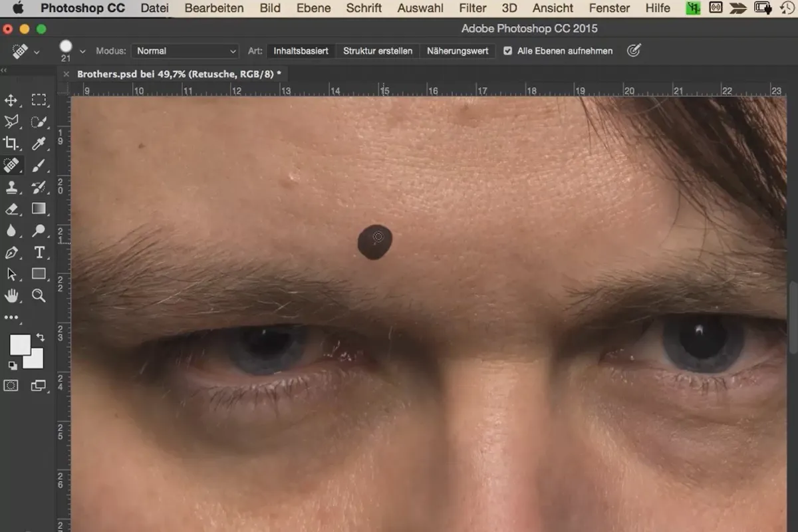Toggle tablet pressure for size icon
The image size is (798, 532).
(x=634, y=51)
